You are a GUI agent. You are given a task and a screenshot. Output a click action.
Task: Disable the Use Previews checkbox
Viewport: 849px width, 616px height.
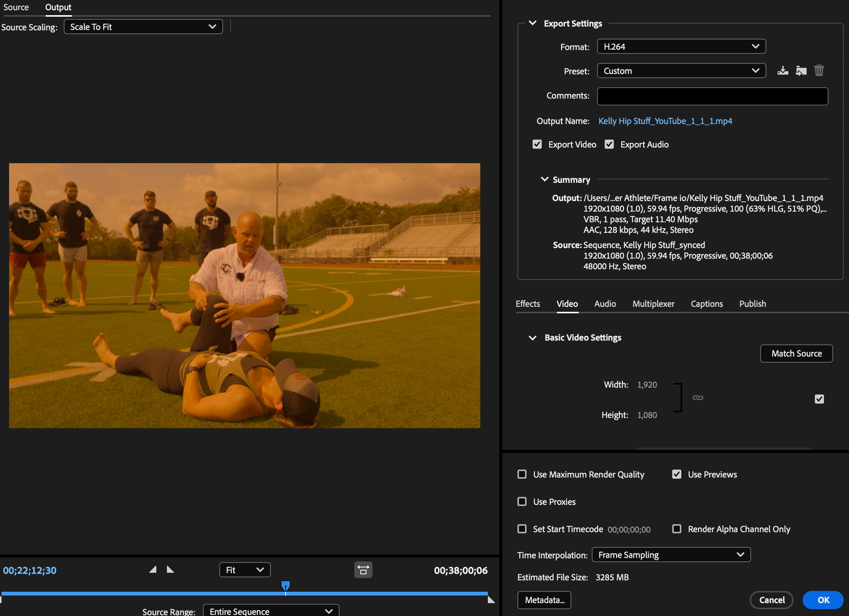(x=677, y=475)
